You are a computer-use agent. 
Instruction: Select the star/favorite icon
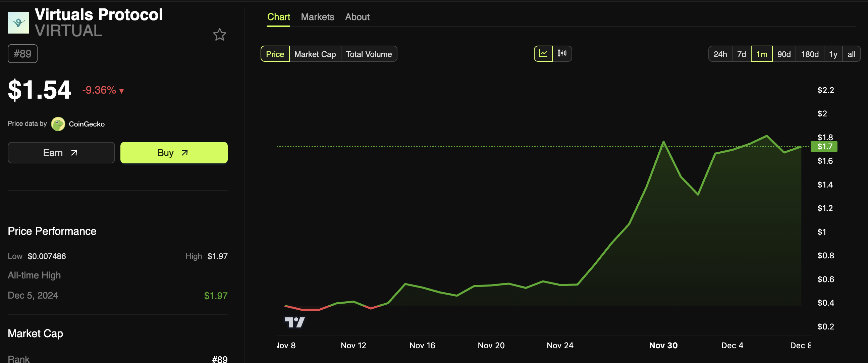220,34
